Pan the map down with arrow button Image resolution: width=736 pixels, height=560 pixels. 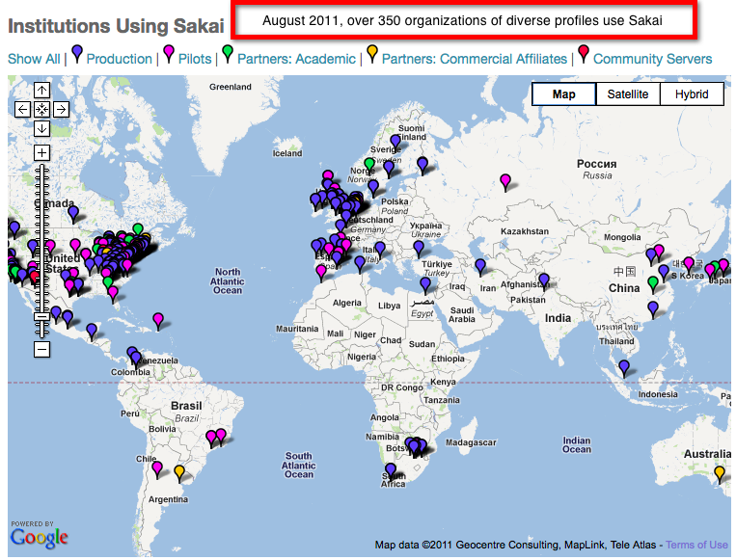(41, 128)
